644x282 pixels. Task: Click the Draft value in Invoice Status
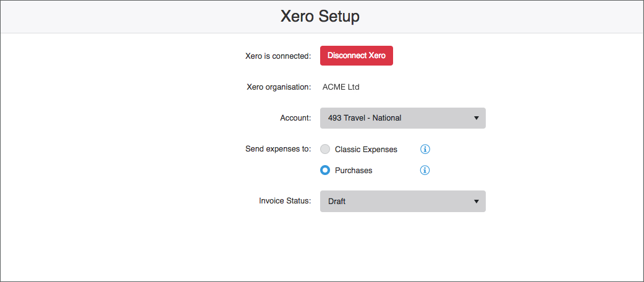pos(337,202)
